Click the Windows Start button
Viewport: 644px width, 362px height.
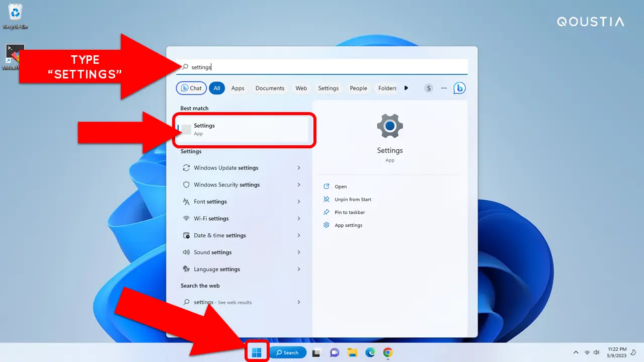(257, 352)
